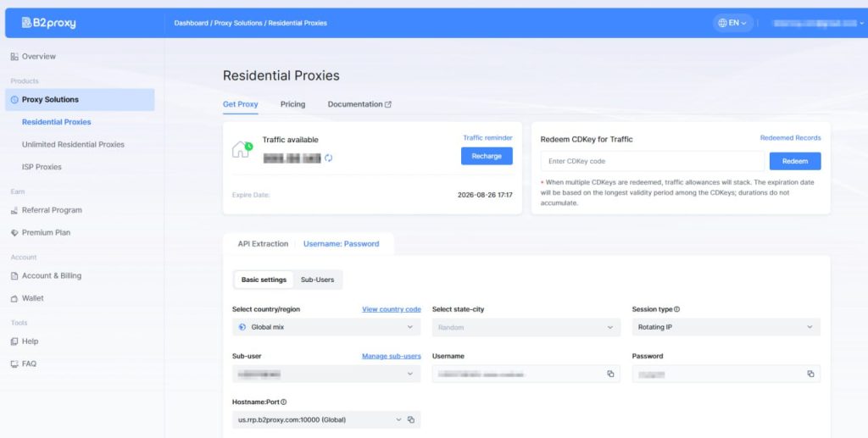The width and height of the screenshot is (868, 438).
Task: Switch to the Pricing tab
Action: click(x=292, y=104)
